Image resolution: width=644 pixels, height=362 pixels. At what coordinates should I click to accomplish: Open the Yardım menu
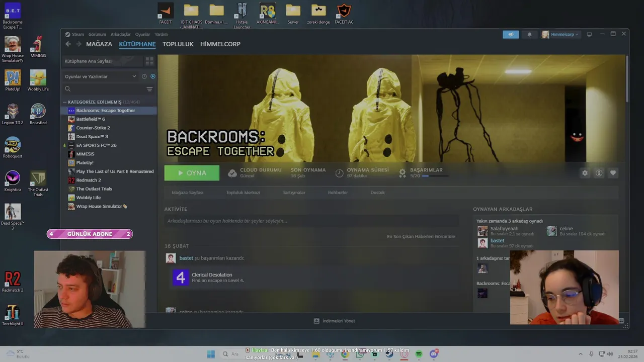161,34
